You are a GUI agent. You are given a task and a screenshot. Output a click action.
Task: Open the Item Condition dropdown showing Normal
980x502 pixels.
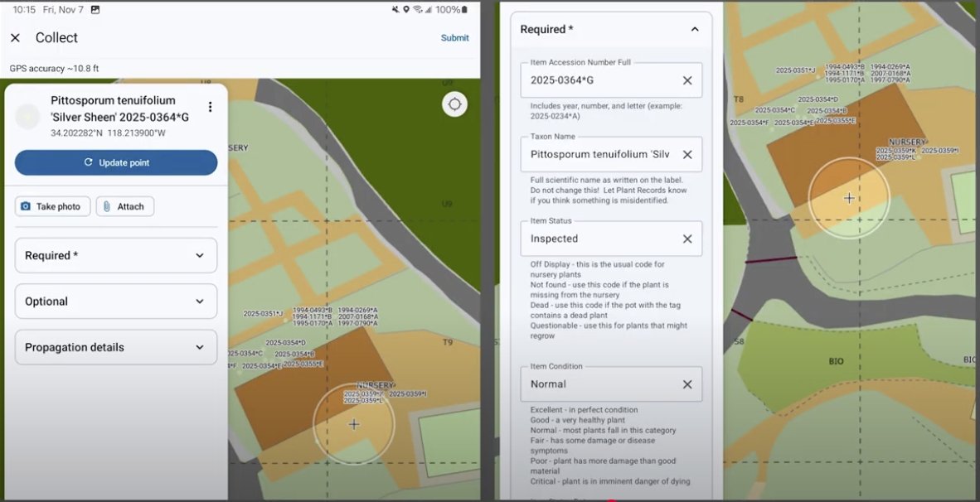coord(601,384)
